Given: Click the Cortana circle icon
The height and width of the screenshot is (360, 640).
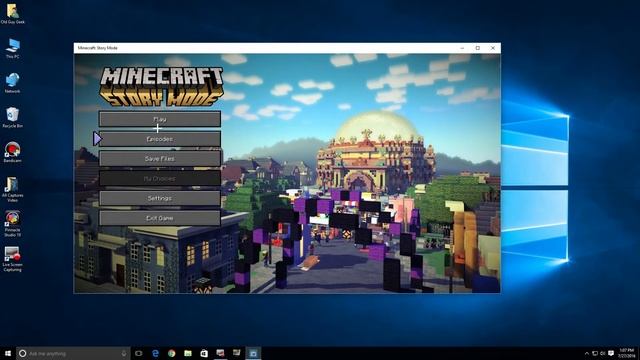Looking at the screenshot, I should [22, 353].
